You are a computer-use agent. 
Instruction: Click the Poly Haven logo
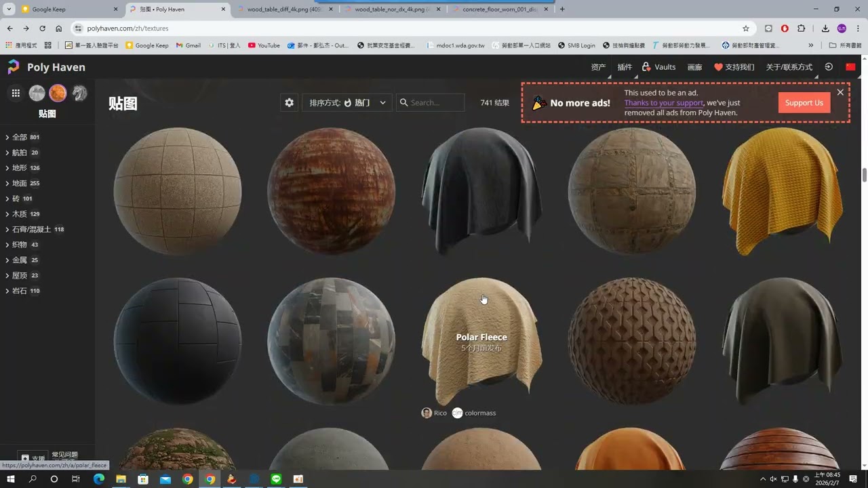[x=46, y=67]
